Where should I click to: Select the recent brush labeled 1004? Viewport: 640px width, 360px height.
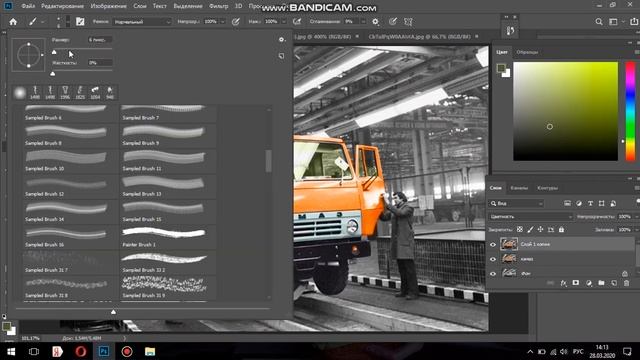point(95,93)
